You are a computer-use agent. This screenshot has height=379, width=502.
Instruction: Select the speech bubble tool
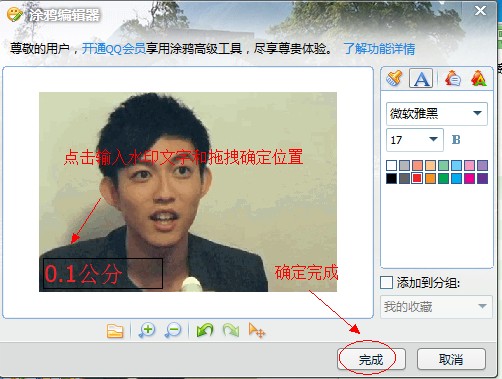click(452, 79)
